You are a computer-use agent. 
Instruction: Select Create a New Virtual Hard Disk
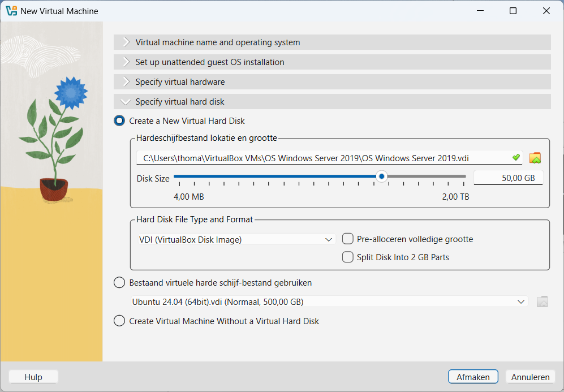pos(119,120)
